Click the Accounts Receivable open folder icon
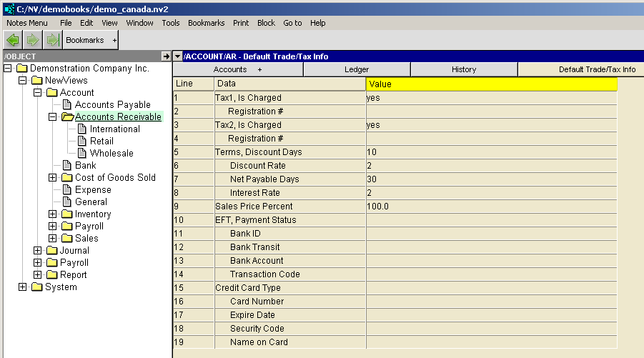The width and height of the screenshot is (644, 358). pyautogui.click(x=67, y=117)
